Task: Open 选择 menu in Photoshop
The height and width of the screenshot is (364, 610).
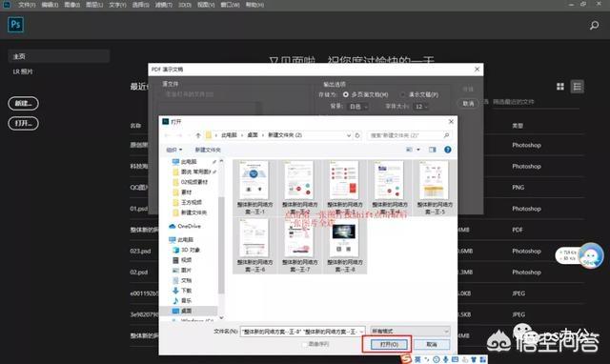Action: click(141, 5)
